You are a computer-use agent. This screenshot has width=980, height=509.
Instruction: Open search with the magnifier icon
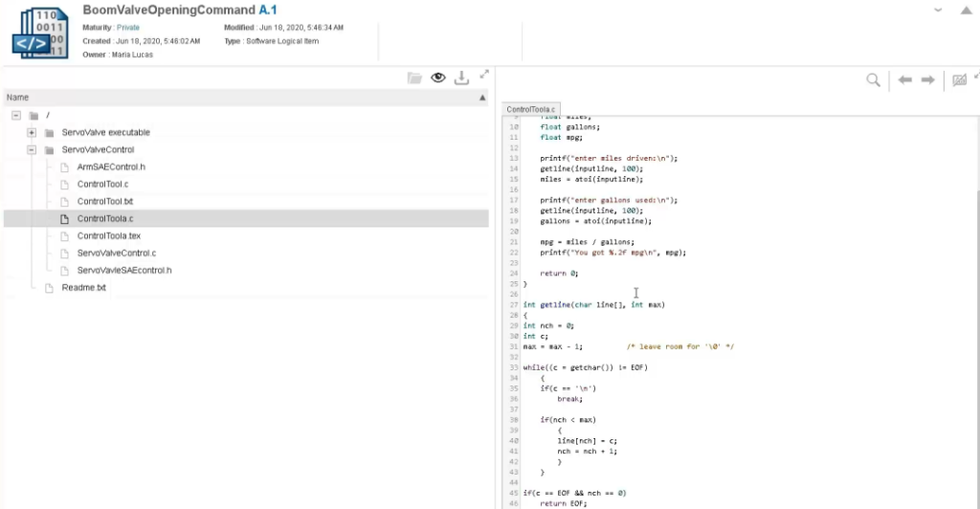pyautogui.click(x=873, y=81)
